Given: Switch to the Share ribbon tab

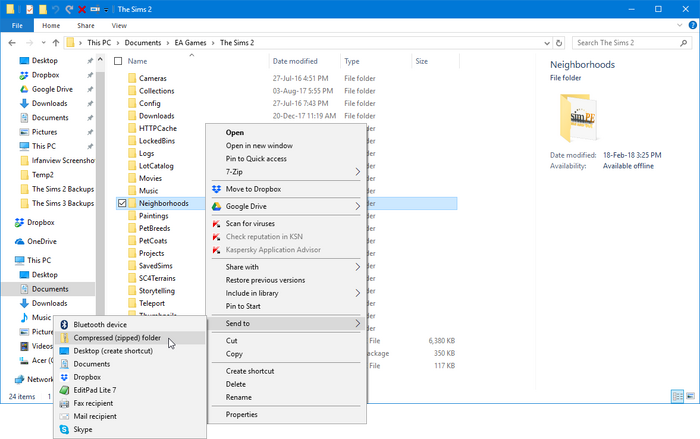Looking at the screenshot, I should coord(86,25).
